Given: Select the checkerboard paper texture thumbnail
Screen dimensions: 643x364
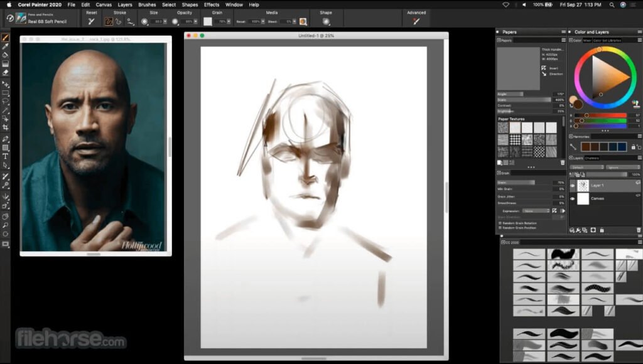Looking at the screenshot, I should (515, 140).
